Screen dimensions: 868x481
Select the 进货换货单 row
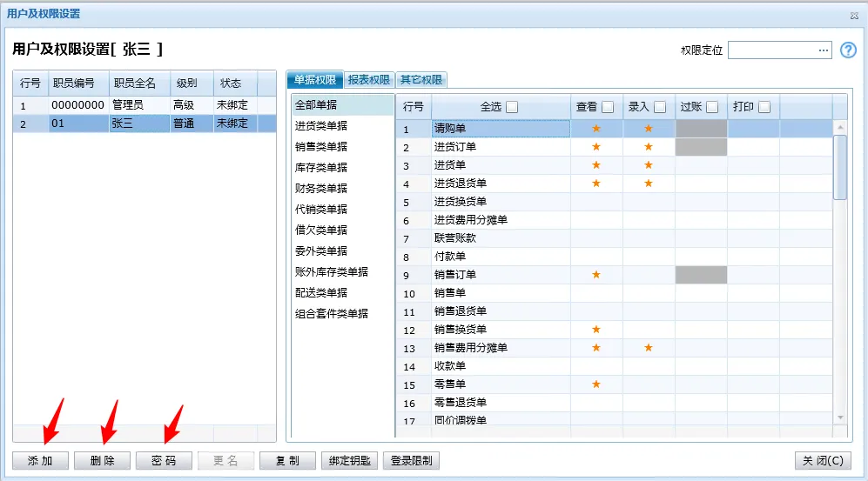(615, 201)
